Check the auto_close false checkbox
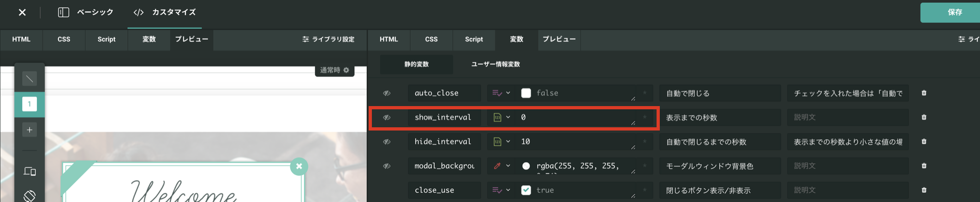The image size is (980, 202). point(526,93)
